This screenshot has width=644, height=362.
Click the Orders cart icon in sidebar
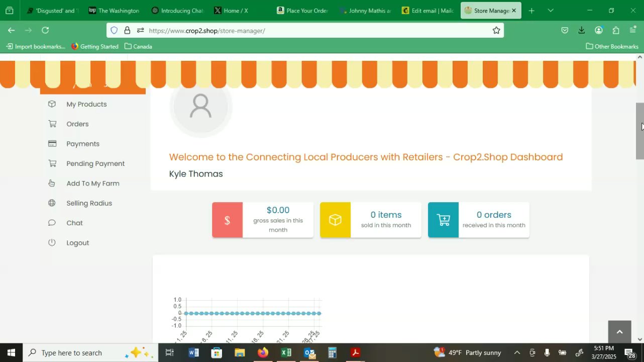tap(52, 124)
